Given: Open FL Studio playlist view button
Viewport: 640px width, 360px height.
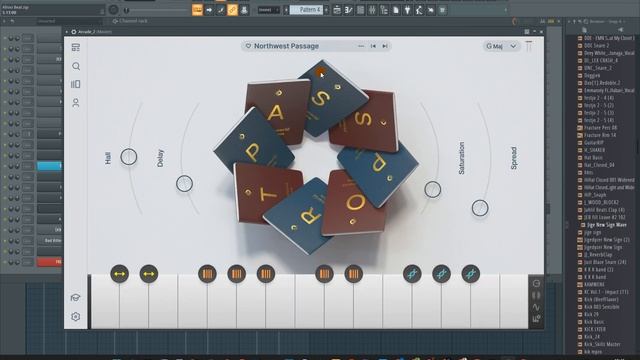Looking at the screenshot, I should click(x=337, y=10).
